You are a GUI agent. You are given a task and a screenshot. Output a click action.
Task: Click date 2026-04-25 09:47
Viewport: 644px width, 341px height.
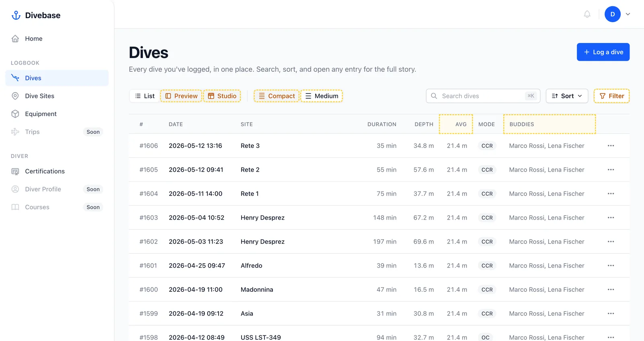click(197, 266)
